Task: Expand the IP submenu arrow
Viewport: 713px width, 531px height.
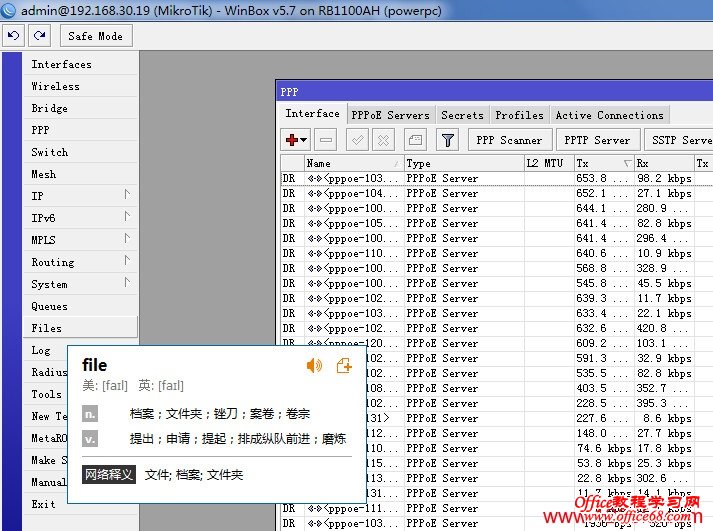Action: tap(127, 195)
